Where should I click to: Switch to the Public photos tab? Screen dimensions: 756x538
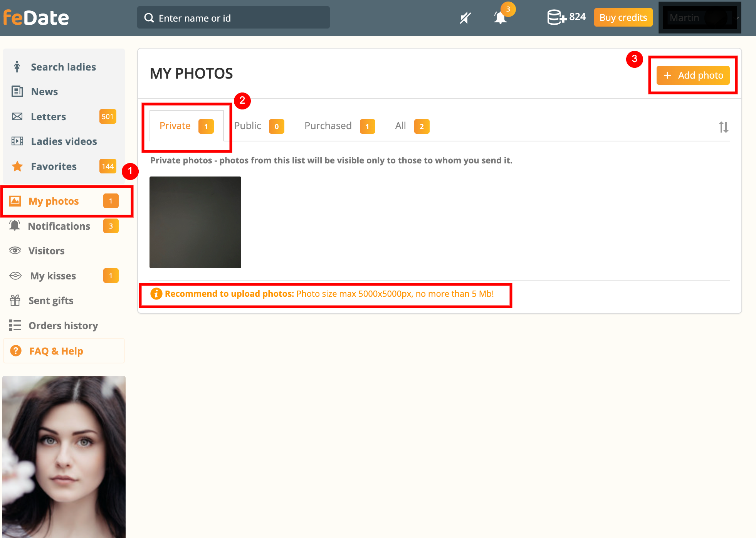coord(248,126)
